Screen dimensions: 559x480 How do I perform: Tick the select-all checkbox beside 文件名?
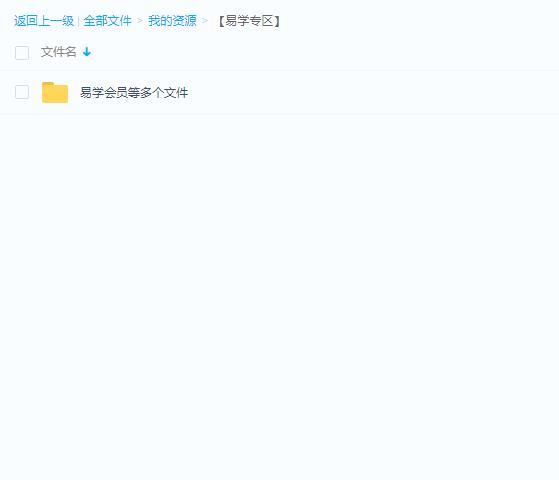click(22, 53)
